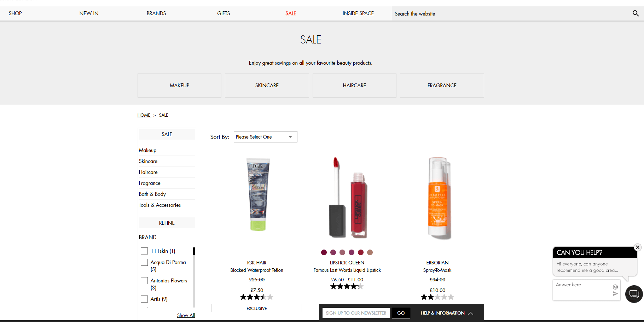Choose the fifth crimson lipstick swatch
The height and width of the screenshot is (322, 644).
point(361,252)
